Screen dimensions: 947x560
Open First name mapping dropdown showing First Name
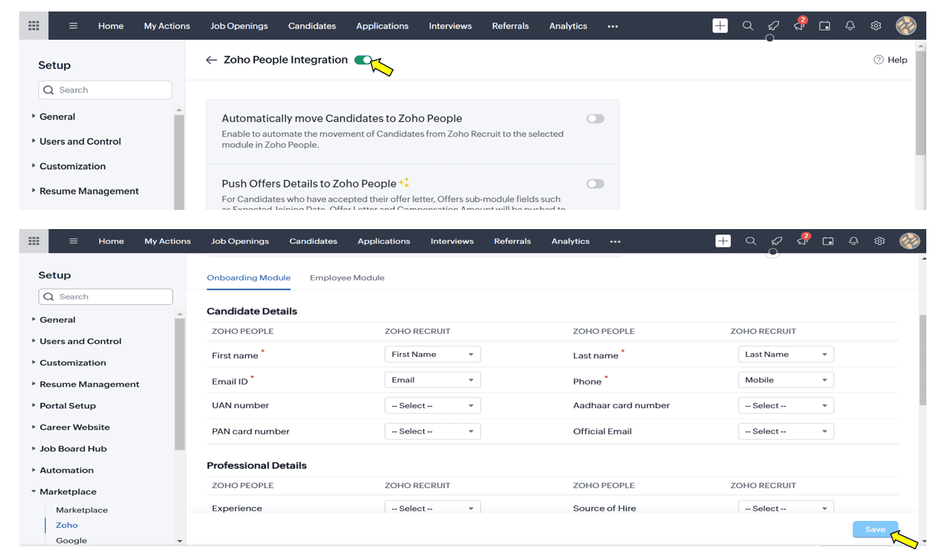tap(433, 354)
